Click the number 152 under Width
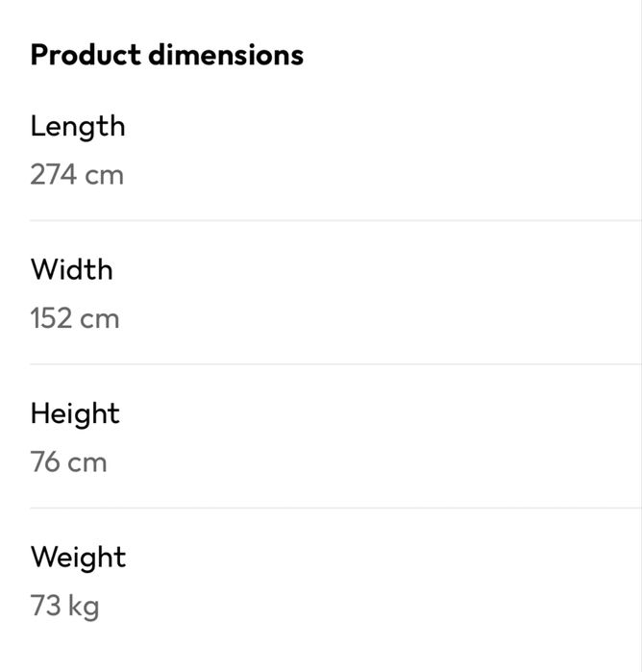 pos(51,318)
